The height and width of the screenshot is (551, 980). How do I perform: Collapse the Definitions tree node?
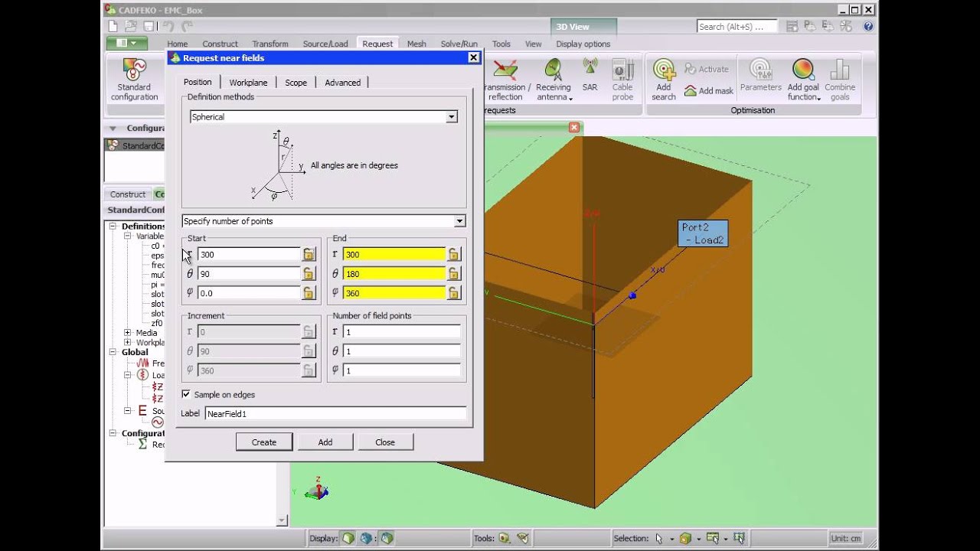(x=113, y=226)
